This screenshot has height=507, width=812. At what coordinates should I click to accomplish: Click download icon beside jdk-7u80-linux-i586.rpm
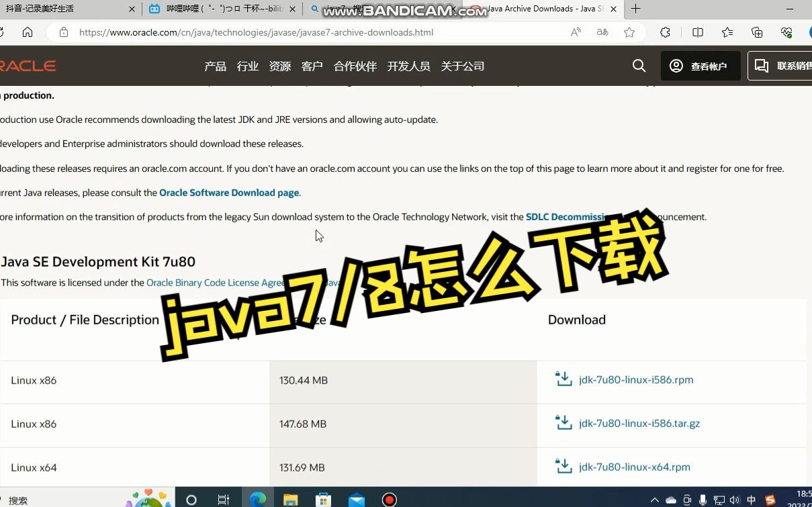pos(563,379)
